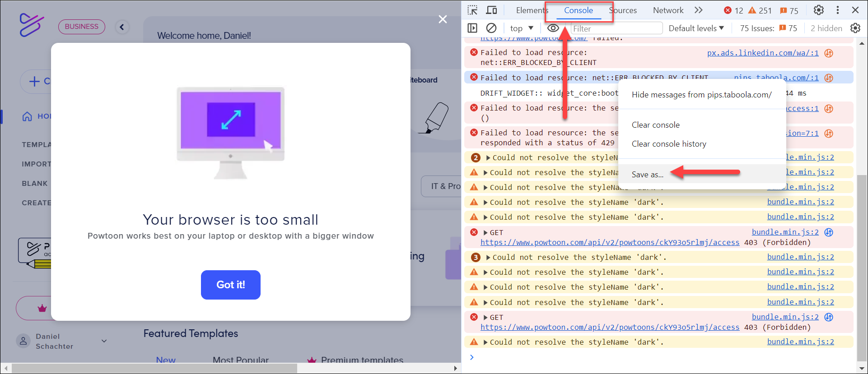The height and width of the screenshot is (374, 868).
Task: Open DevTools settings gear in top bar
Action: pyautogui.click(x=819, y=10)
